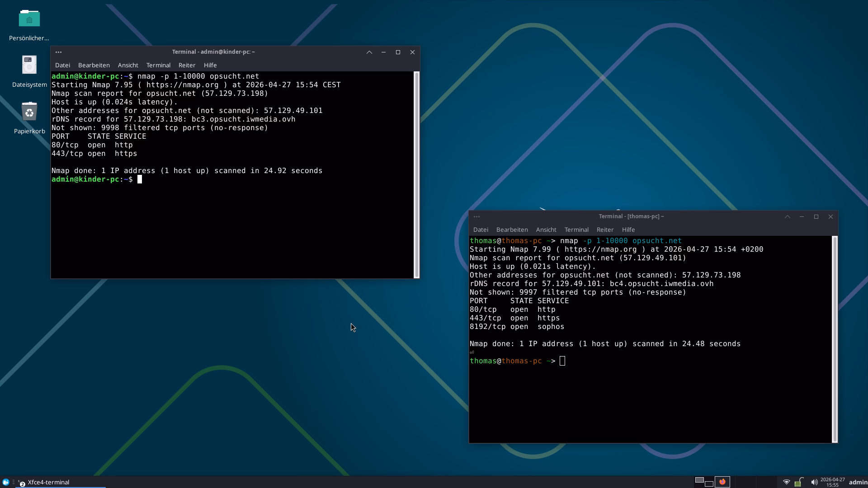Open Hilfe menu in admin@kinder-pc terminal
The height and width of the screenshot is (488, 868).
pyautogui.click(x=210, y=65)
